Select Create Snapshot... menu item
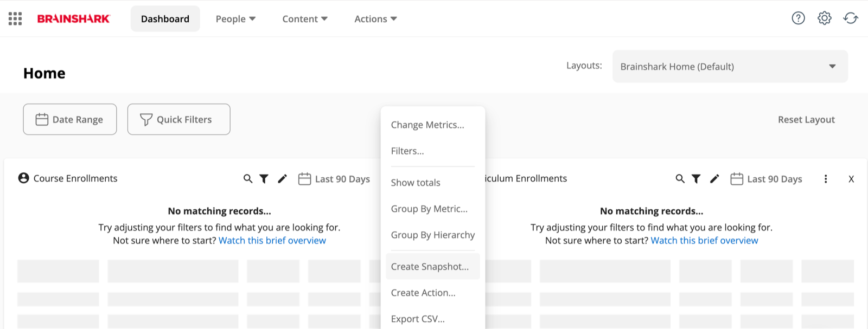Screen dimensions: 868x329 click(432, 266)
